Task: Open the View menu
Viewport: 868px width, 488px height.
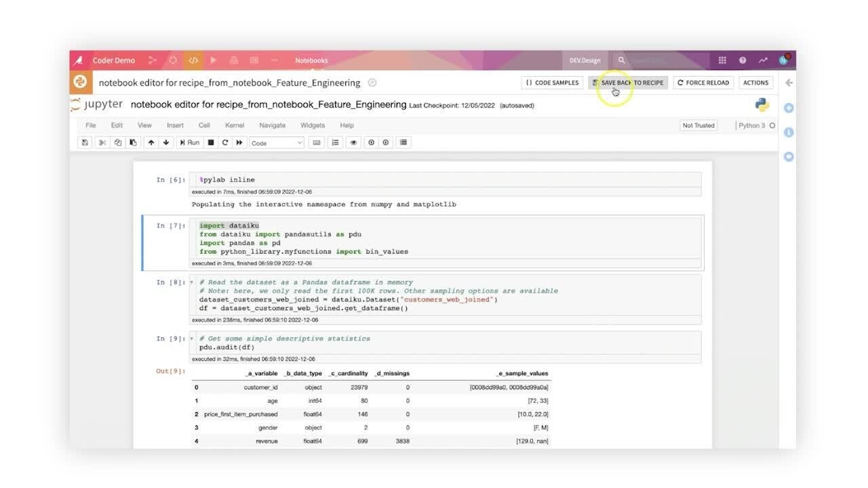Action: coord(144,125)
